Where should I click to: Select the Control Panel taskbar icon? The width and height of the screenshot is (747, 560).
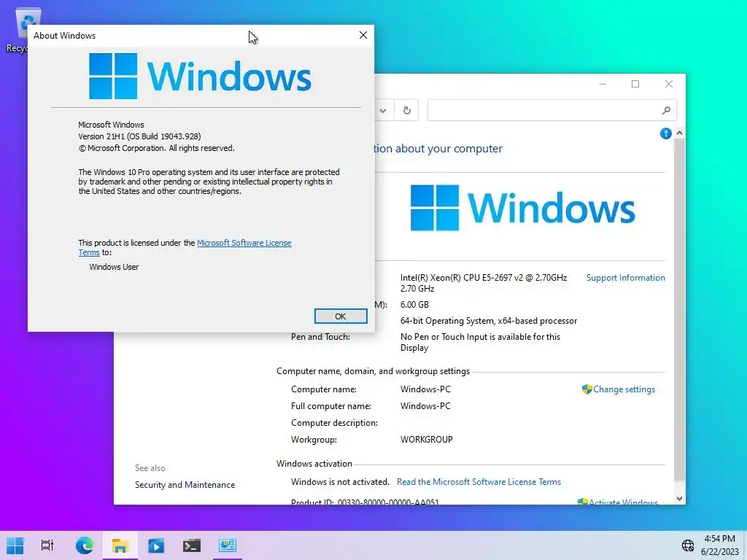(228, 545)
